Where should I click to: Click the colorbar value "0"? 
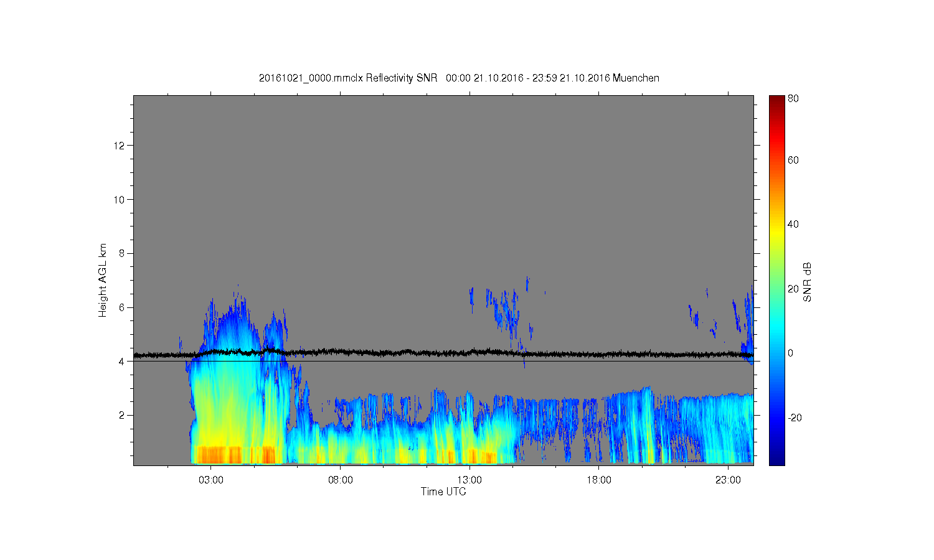click(791, 353)
